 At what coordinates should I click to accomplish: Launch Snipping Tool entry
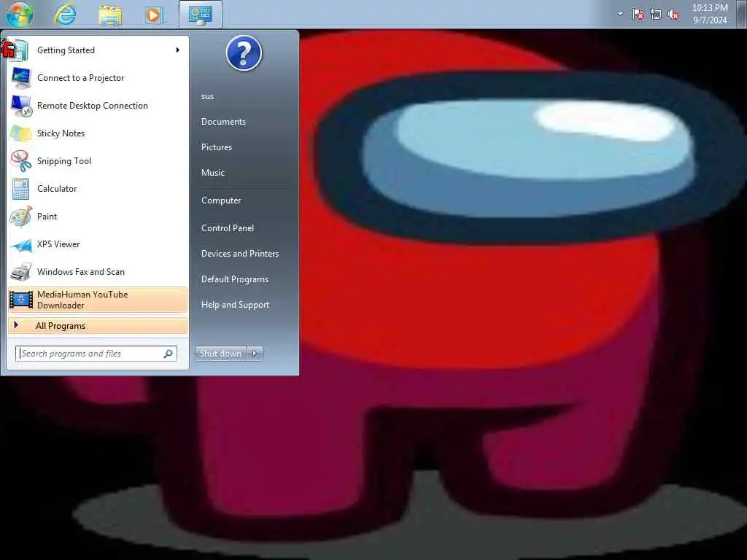tap(98, 160)
